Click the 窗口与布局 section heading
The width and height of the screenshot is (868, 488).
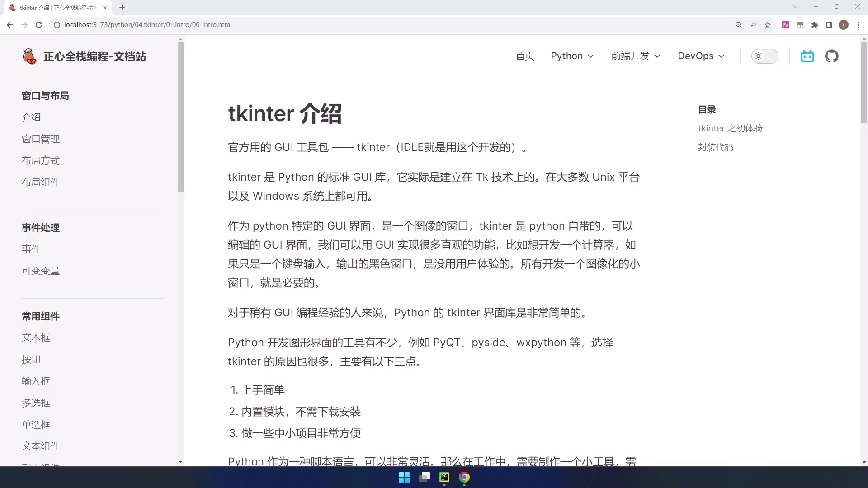pos(45,95)
